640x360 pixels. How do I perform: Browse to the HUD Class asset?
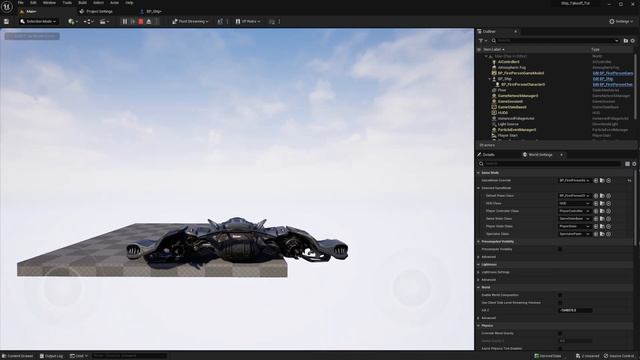point(602,203)
